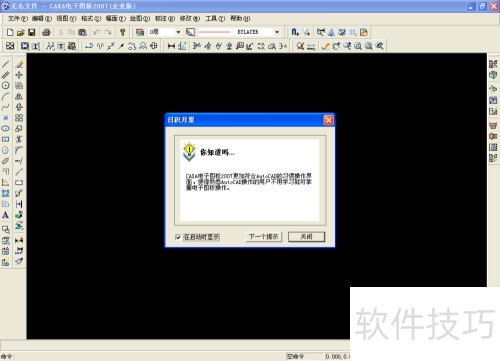Select the Text tool letter A
This screenshot has height=361, width=500.
point(5,215)
